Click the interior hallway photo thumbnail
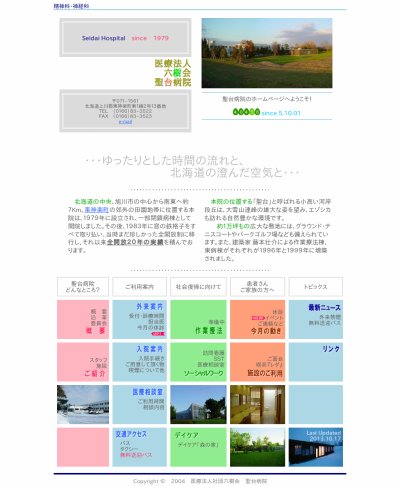Image resolution: width=400 pixels, height=500 pixels. 257,404
